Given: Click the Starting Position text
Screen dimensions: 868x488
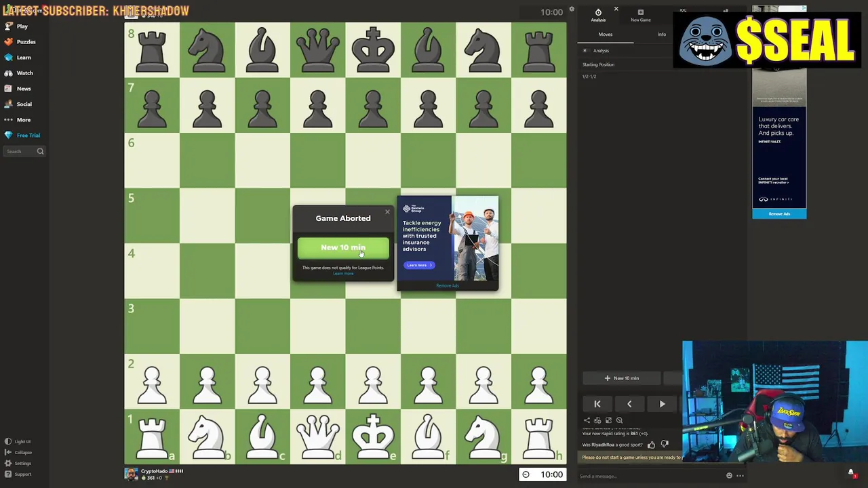Looking at the screenshot, I should (x=598, y=64).
